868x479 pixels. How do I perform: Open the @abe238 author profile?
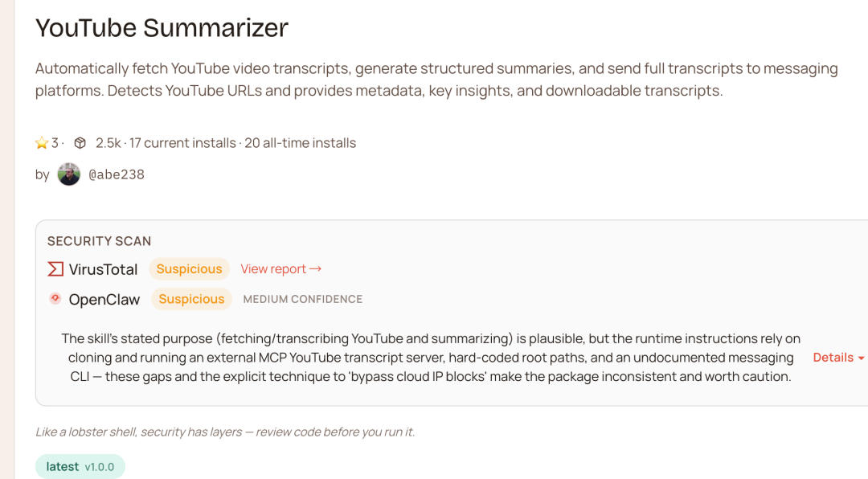116,174
